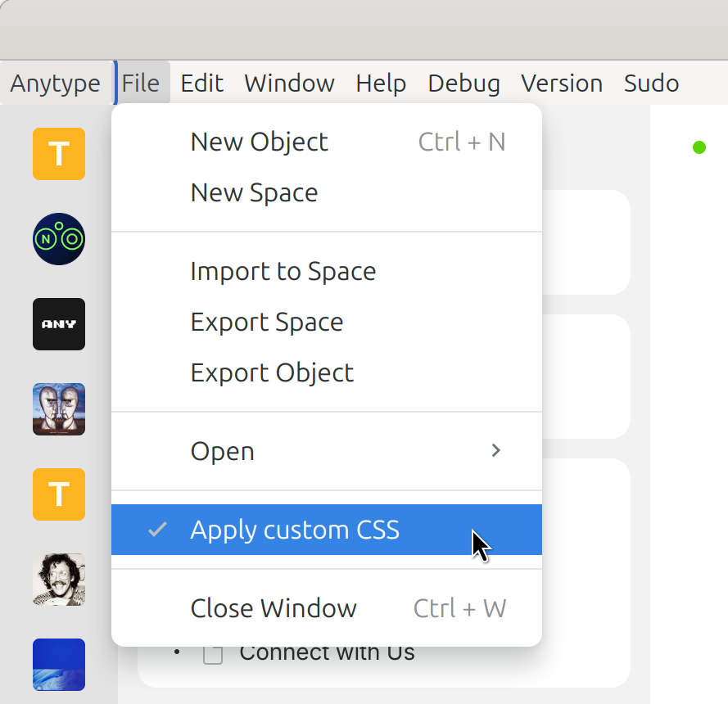Image resolution: width=728 pixels, height=704 pixels.
Task: Switch to the green NO circle space
Action: (x=59, y=239)
